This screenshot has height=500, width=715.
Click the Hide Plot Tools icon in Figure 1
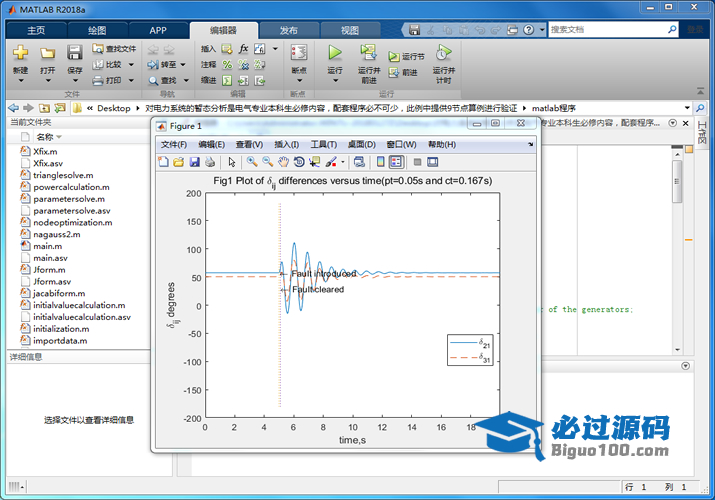(417, 162)
